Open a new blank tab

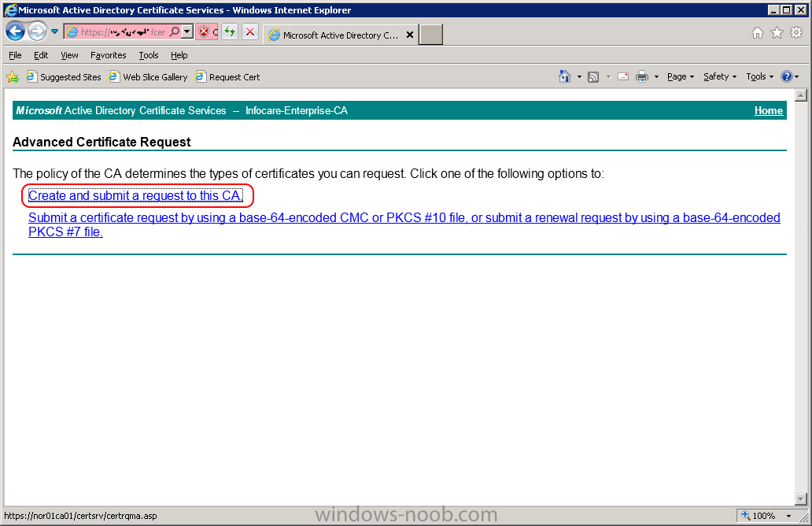point(431,35)
